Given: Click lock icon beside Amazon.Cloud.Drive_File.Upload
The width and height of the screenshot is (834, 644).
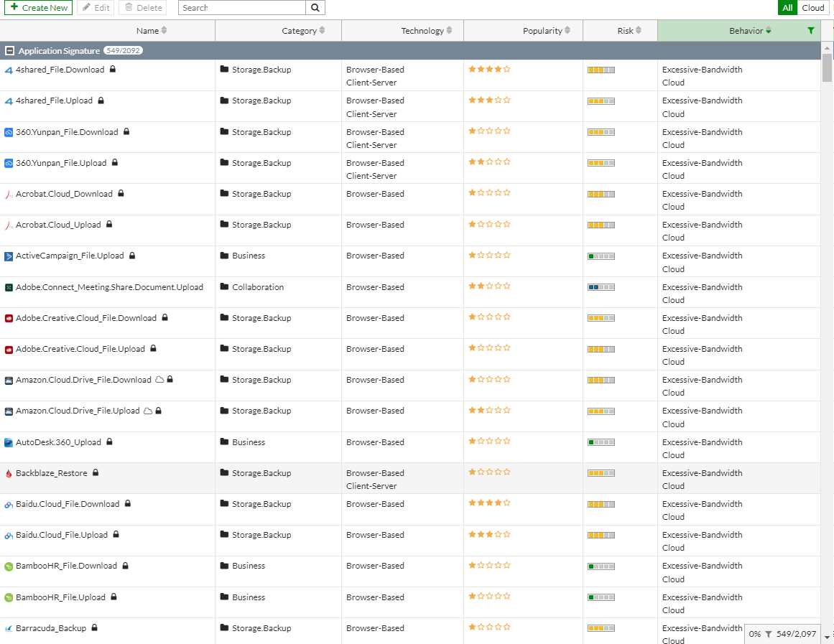Looking at the screenshot, I should 159,411.
